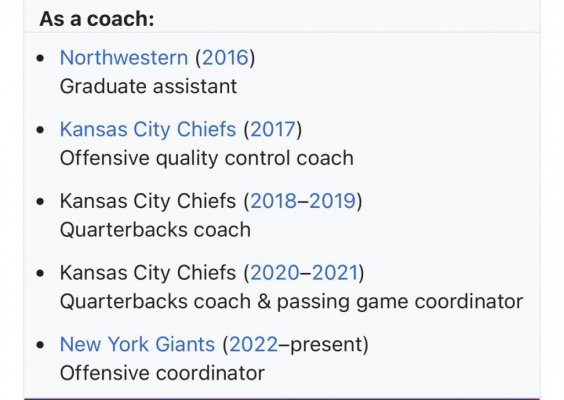The width and height of the screenshot is (564, 400).
Task: Follow the Kansas City Chiefs link
Action: point(148,129)
